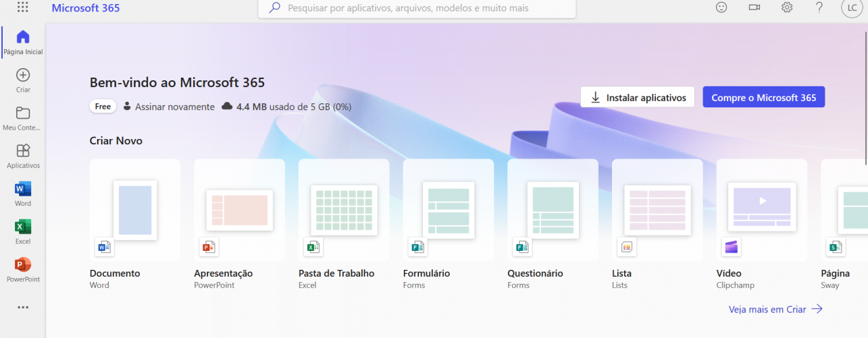Open the help question mark icon

819,7
